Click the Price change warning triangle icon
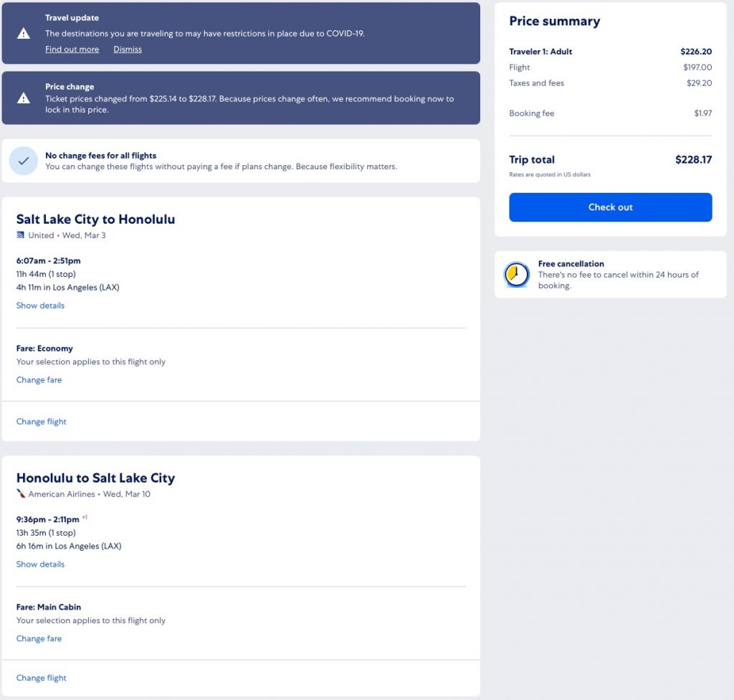Screen dimensions: 734x700 [24, 98]
